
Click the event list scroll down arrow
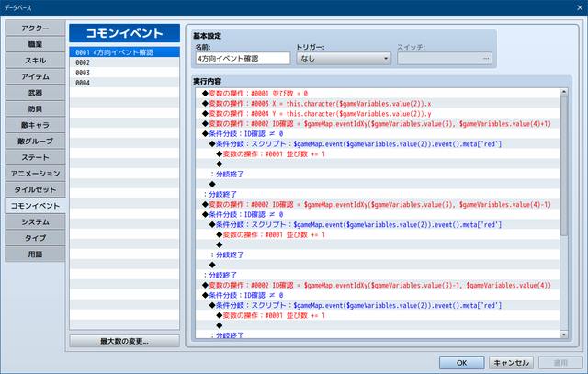[563, 334]
